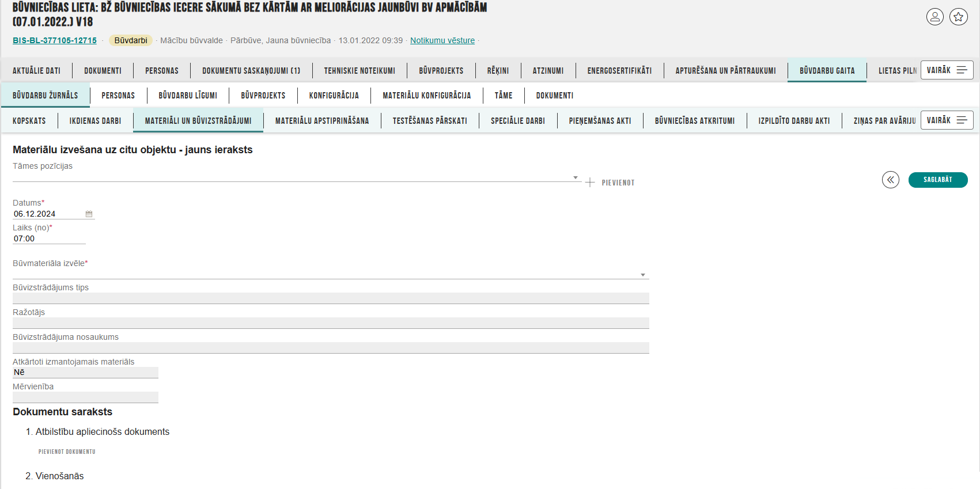Click the Saglabāt button
The width and height of the screenshot is (980, 489).
[x=937, y=180]
